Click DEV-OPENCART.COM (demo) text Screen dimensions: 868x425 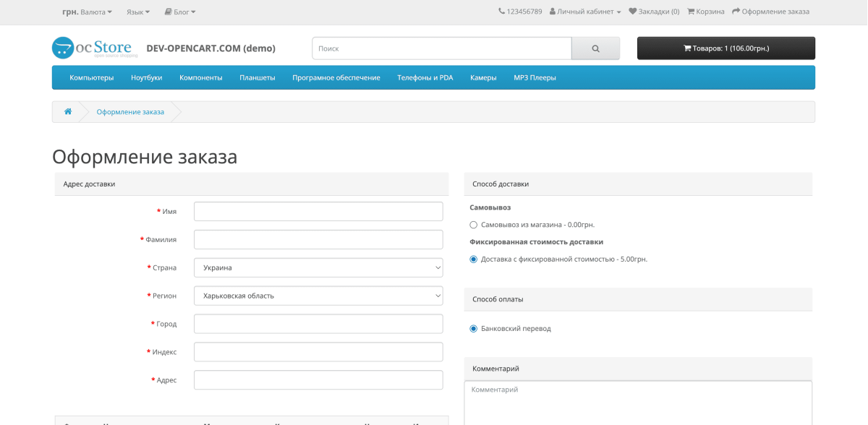(211, 48)
